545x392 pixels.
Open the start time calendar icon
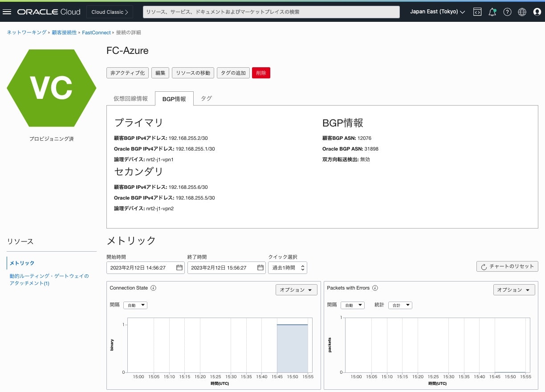click(x=179, y=268)
